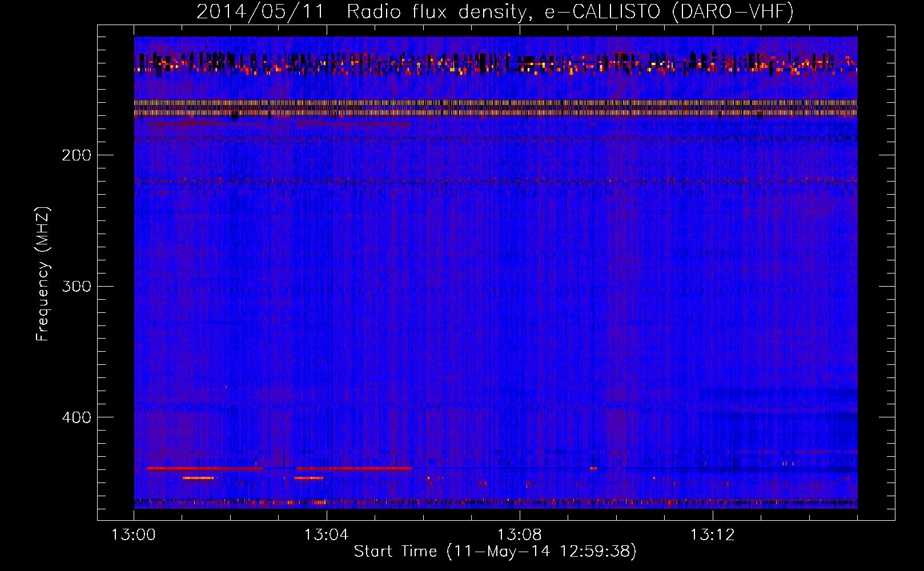Click the plot title 'Radio flux density, e-CALLISTO (DARO-VHF)'
This screenshot has width=924, height=571.
pyautogui.click(x=571, y=11)
